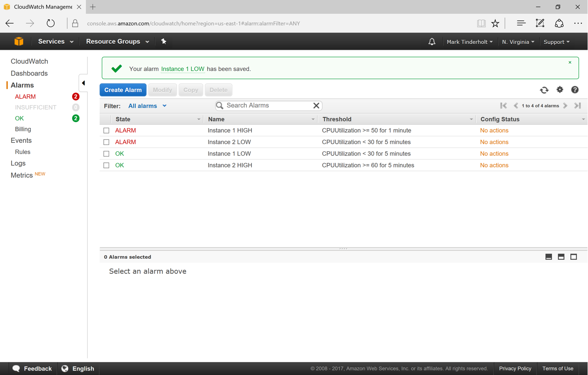The width and height of the screenshot is (588, 375).
Task: Open the State column sort arrow
Action: click(x=199, y=119)
